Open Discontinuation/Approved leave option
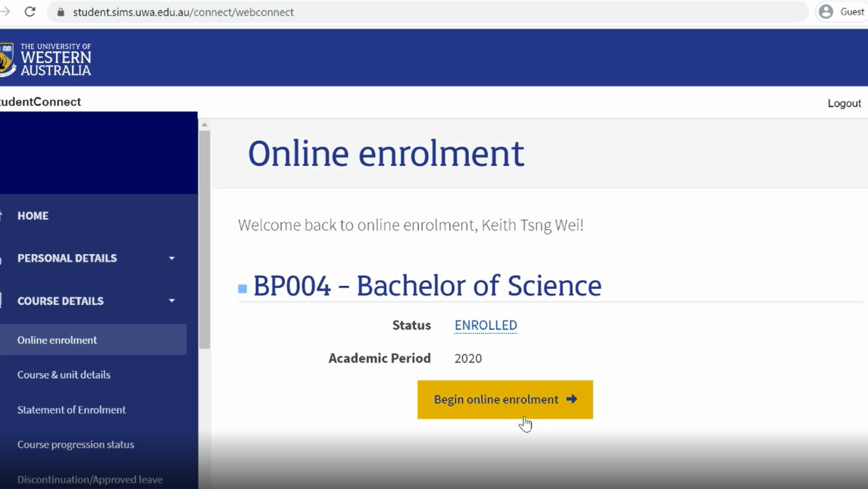Screen dimensions: 868x489 point(89,479)
